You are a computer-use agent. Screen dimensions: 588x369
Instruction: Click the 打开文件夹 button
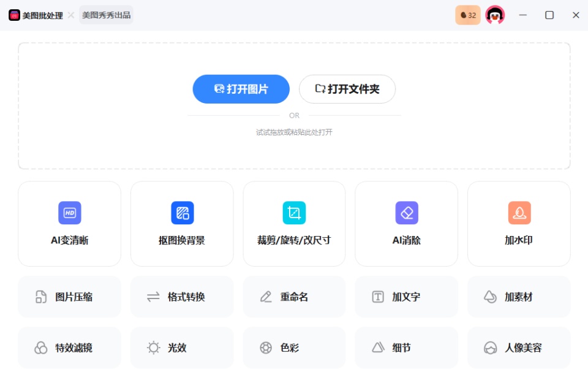347,89
